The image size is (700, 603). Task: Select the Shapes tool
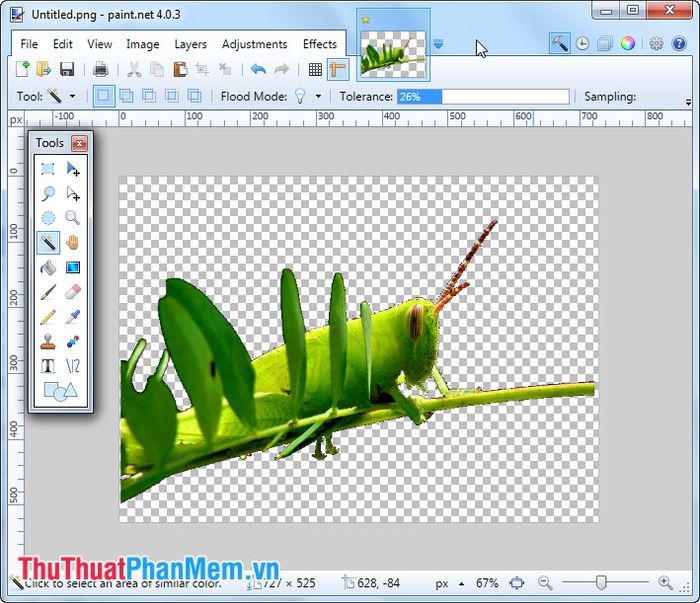point(61,391)
